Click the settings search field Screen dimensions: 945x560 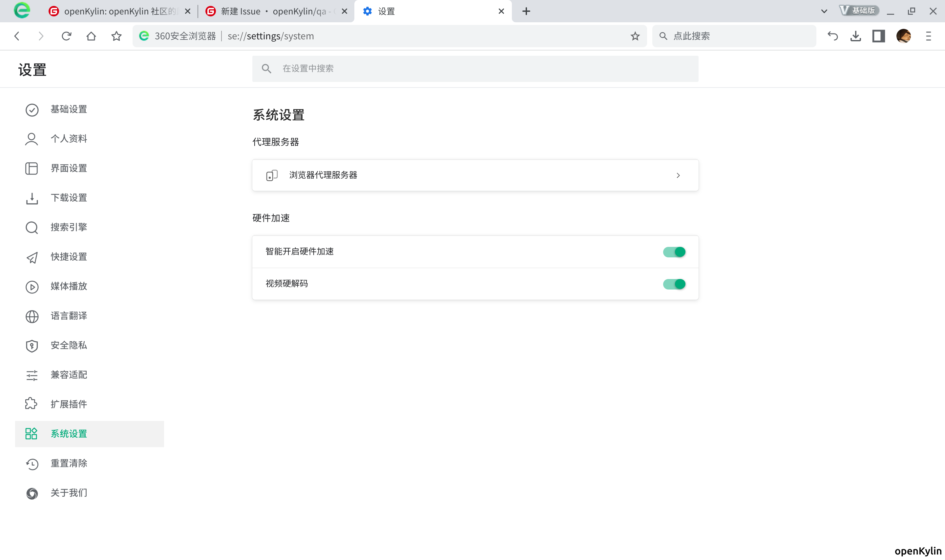tap(475, 69)
